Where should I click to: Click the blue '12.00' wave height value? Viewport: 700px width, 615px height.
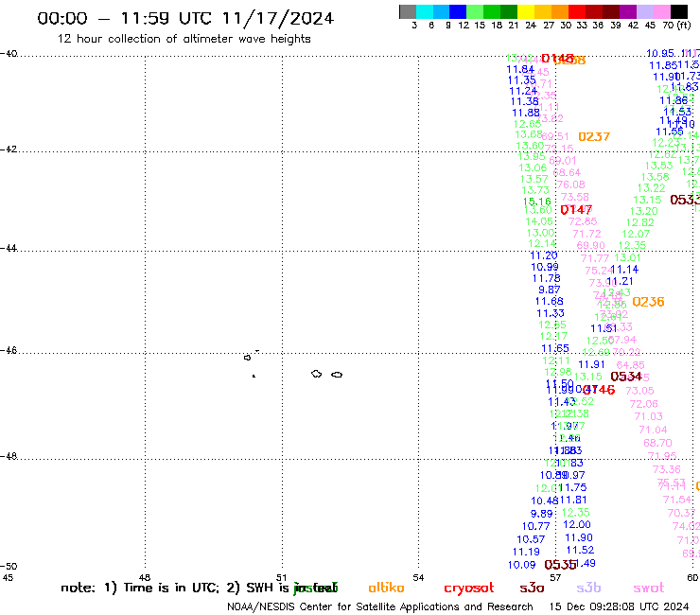577,525
